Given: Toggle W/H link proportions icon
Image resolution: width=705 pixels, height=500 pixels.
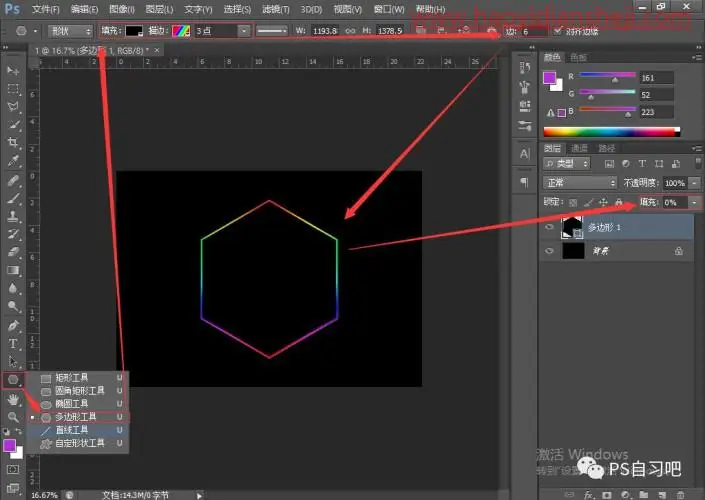Looking at the screenshot, I should (350, 31).
